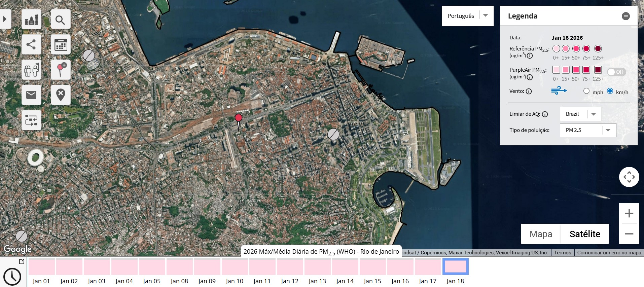Select Jan 03 on the timeline

[x=97, y=267]
